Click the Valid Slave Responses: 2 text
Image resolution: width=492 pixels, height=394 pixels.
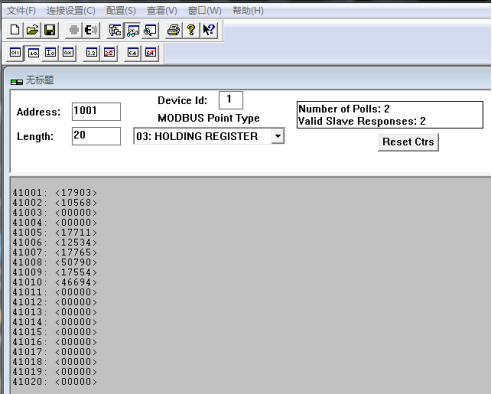coord(362,121)
